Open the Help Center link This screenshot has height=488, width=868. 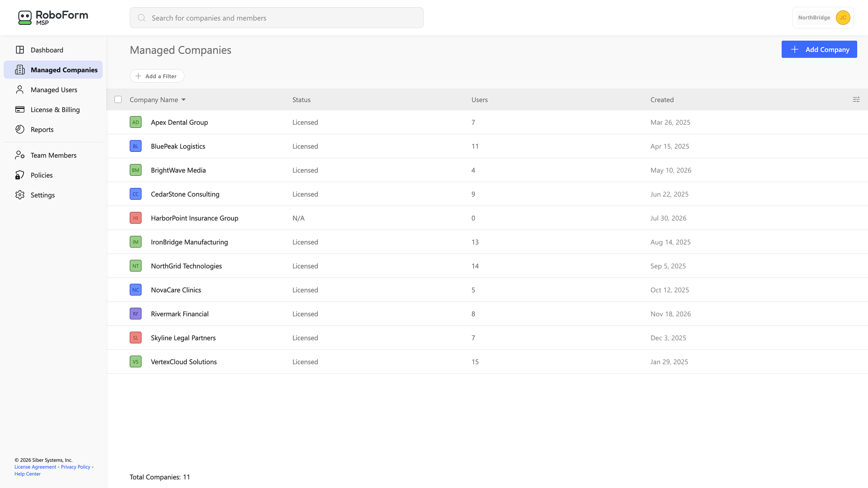pyautogui.click(x=28, y=474)
